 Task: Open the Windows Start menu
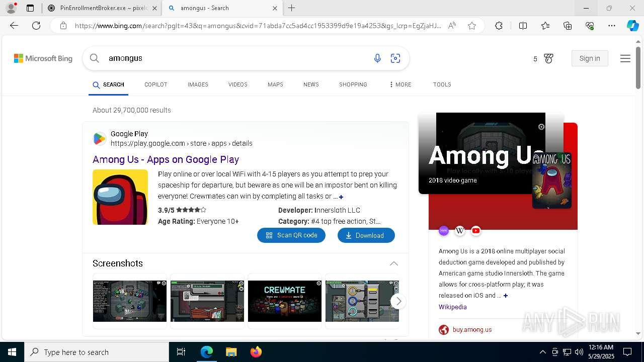pos(12,352)
